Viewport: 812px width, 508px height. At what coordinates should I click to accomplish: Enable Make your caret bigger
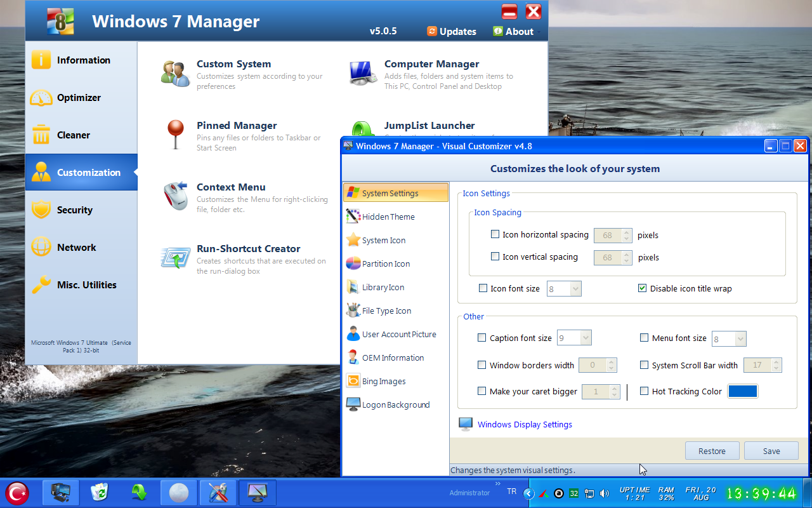(482, 391)
